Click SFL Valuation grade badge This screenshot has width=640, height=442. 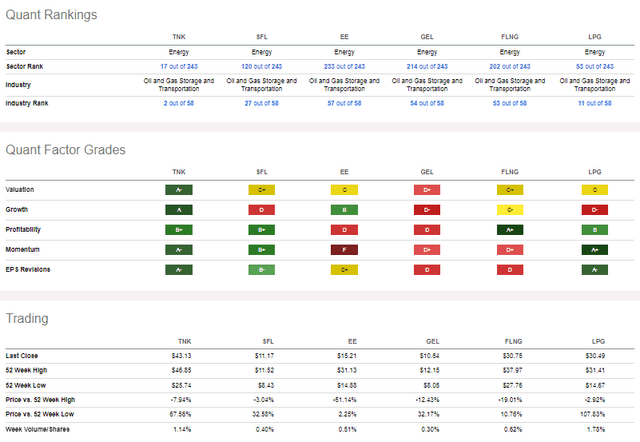tap(262, 190)
